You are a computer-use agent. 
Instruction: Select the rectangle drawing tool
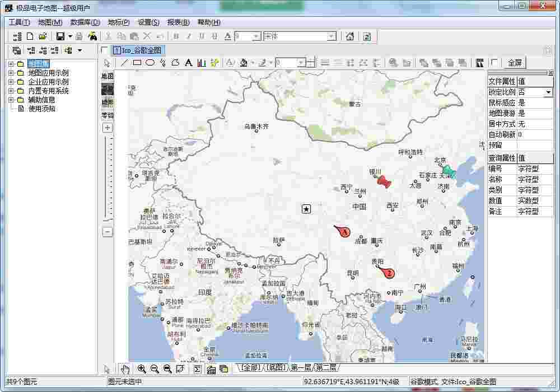(x=137, y=63)
